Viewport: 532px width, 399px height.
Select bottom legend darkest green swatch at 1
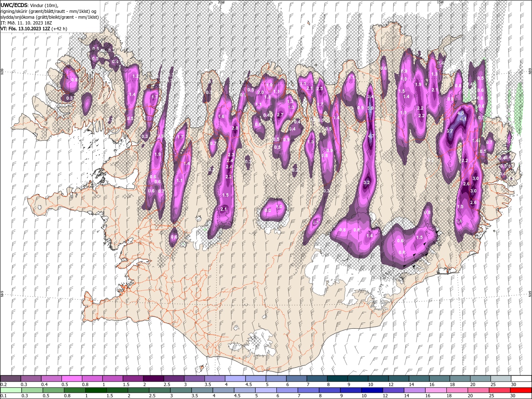pyautogui.click(x=96, y=390)
